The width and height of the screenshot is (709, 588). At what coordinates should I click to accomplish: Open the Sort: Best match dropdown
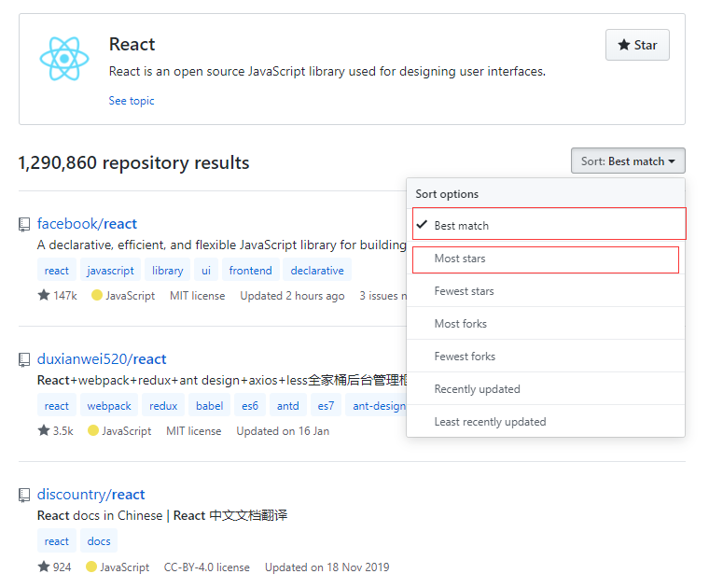pos(628,161)
